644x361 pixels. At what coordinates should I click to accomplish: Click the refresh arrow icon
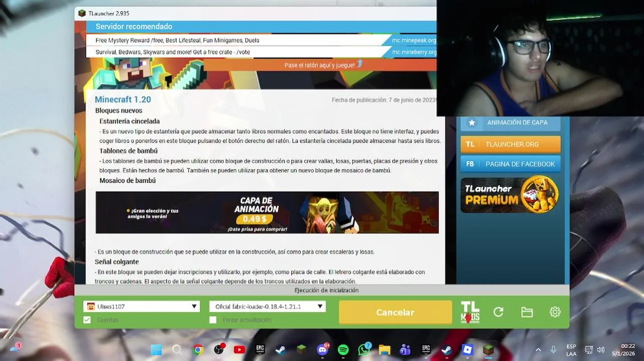[498, 312]
